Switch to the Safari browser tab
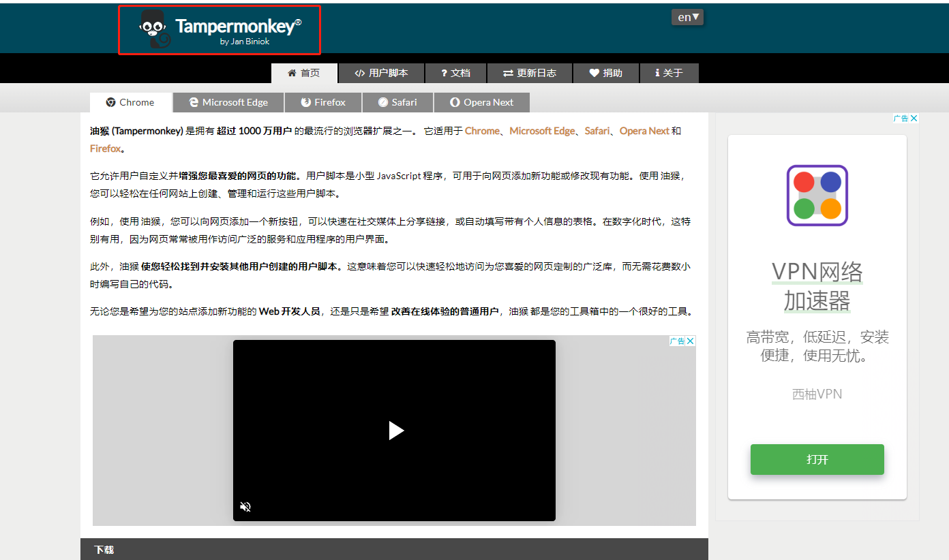This screenshot has height=560, width=949. 398,102
